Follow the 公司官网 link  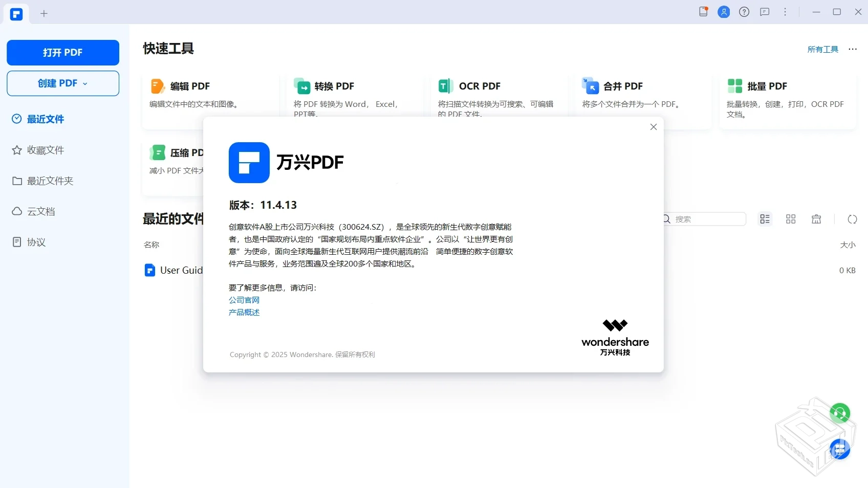click(x=244, y=300)
